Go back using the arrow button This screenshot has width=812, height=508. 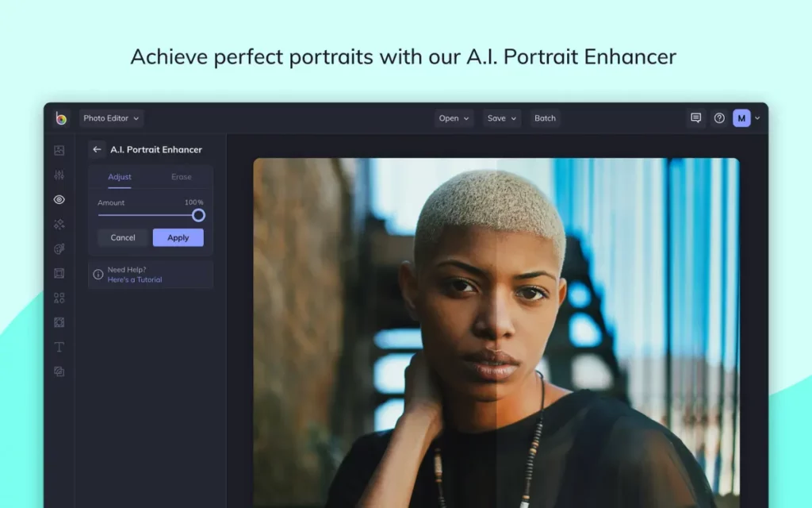[97, 149]
